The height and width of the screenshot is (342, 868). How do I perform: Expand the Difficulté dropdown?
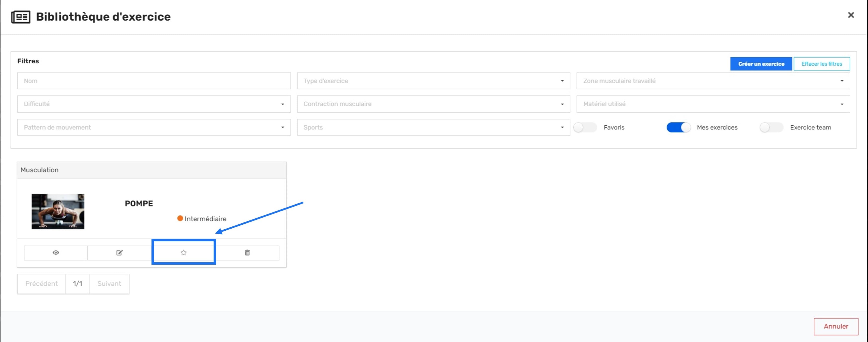tap(154, 104)
